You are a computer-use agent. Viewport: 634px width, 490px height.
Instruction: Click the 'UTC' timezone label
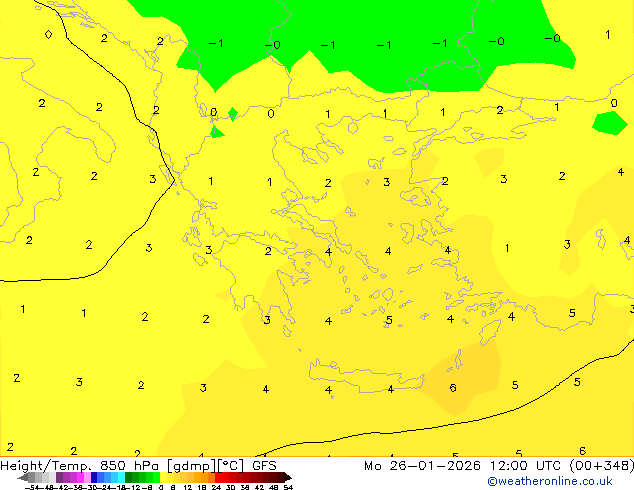(548, 466)
